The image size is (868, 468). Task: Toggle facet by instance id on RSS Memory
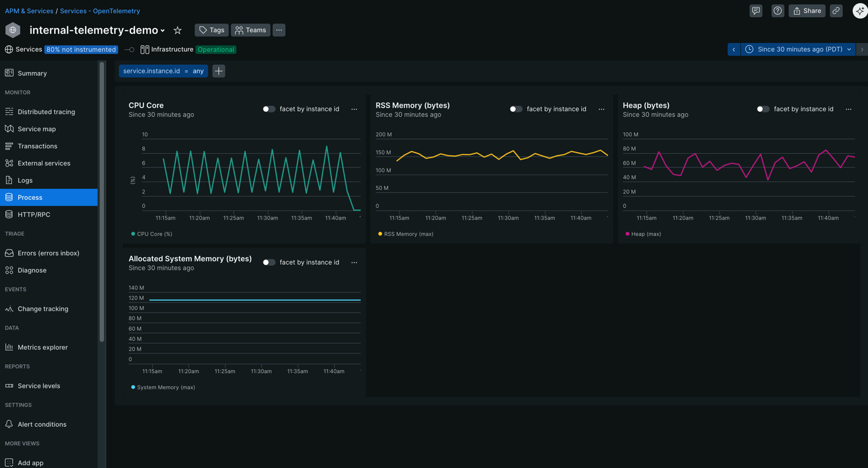[x=516, y=109]
